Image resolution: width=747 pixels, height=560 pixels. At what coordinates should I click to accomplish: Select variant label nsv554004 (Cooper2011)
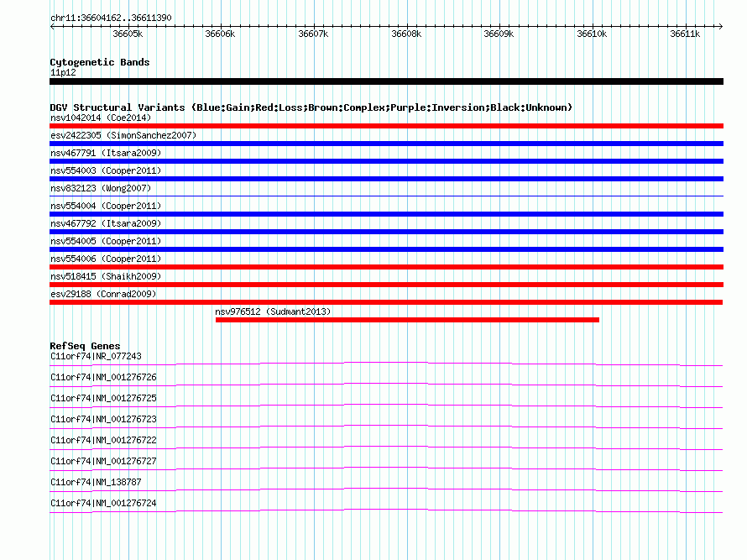pos(106,206)
